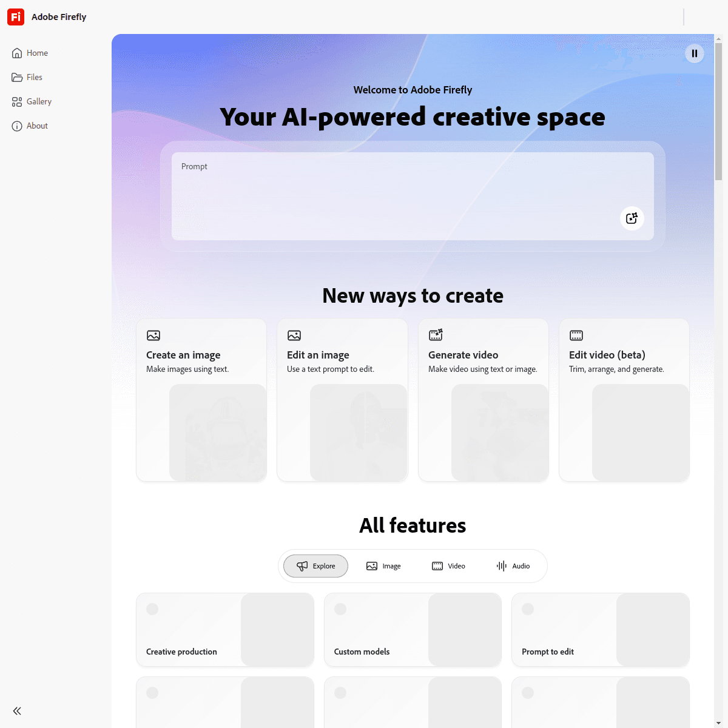
Task: Click the Create an image picture icon
Action: (x=153, y=335)
